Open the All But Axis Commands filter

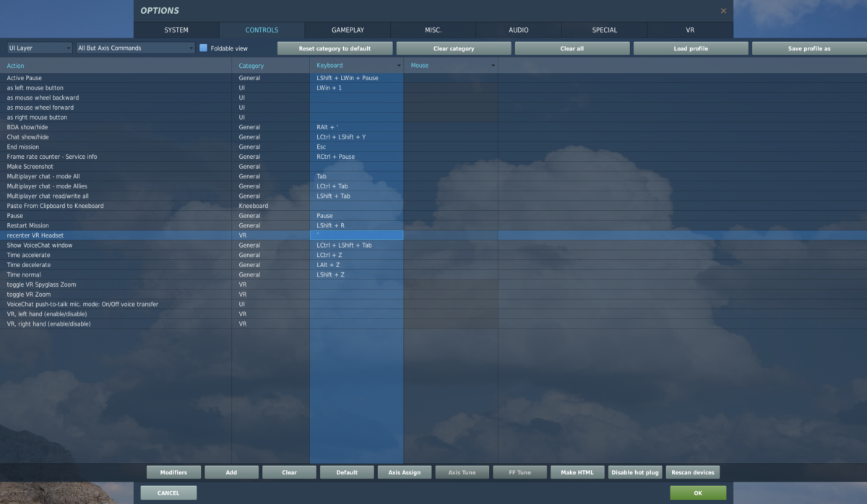tap(134, 46)
